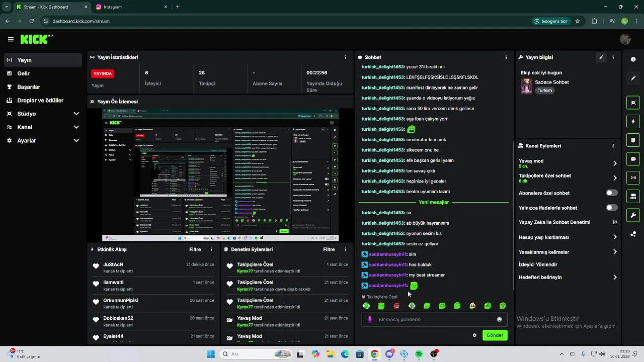Open the Etkinlik Akışı three-dot menu

click(x=211, y=249)
